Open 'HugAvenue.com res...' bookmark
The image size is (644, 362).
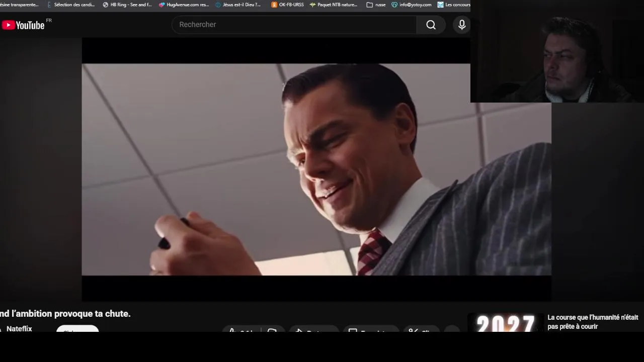[x=184, y=5]
